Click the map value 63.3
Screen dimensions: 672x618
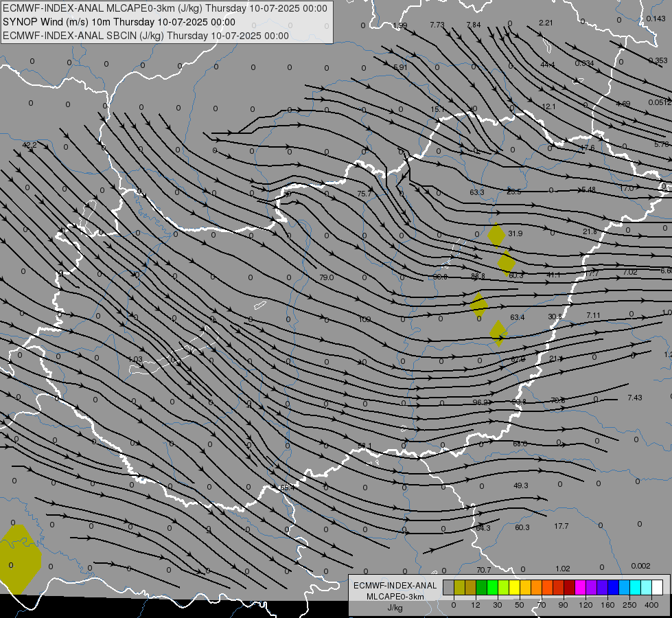tap(477, 192)
